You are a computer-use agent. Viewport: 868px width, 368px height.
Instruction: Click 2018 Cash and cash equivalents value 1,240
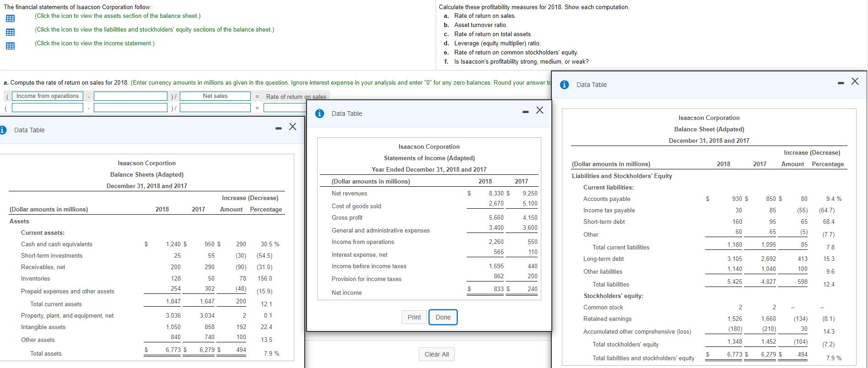(173, 244)
